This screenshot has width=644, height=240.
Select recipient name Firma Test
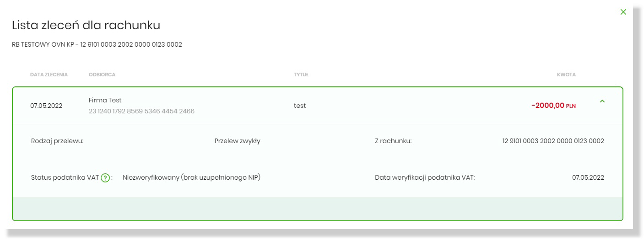[x=105, y=100]
